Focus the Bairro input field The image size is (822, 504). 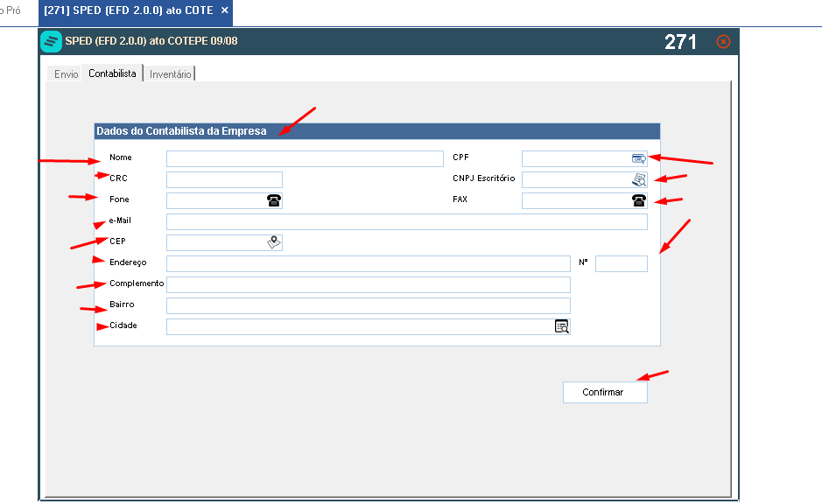click(x=368, y=305)
